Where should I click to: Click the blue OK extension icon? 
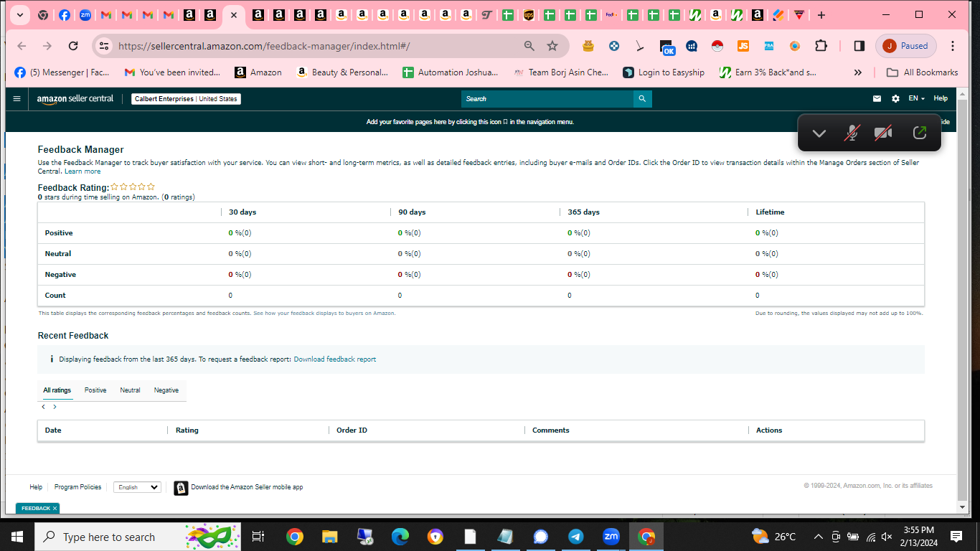point(667,47)
